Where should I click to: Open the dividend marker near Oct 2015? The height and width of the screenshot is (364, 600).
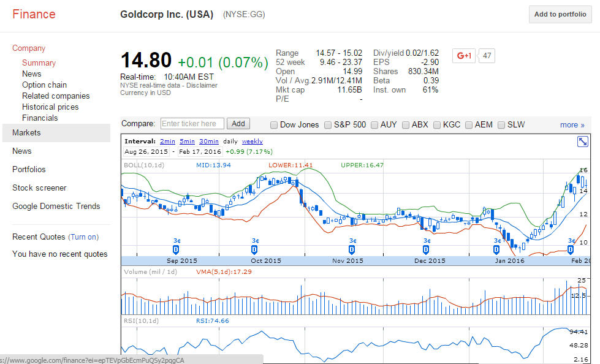pos(254,250)
